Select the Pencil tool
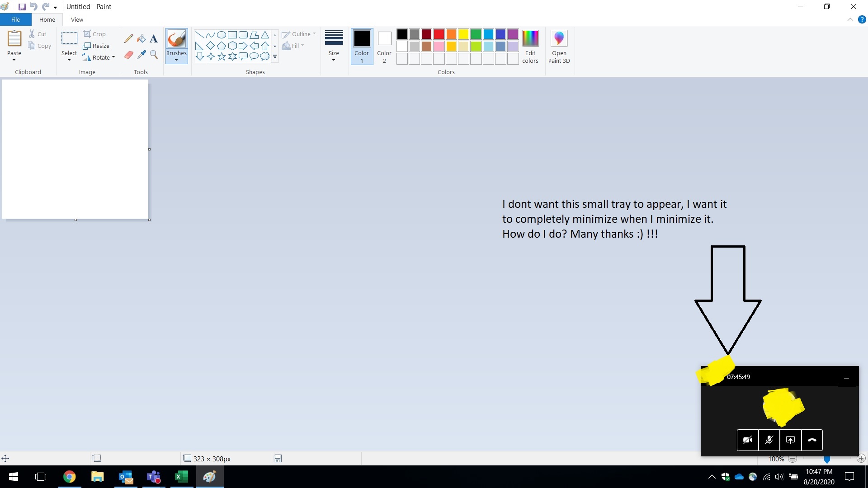Viewport: 868px width, 488px height. coord(129,38)
